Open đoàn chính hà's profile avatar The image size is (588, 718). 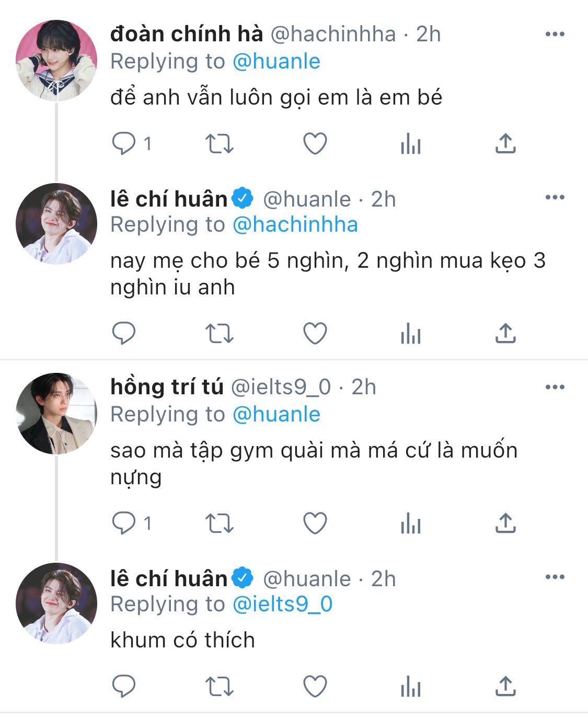[56, 60]
